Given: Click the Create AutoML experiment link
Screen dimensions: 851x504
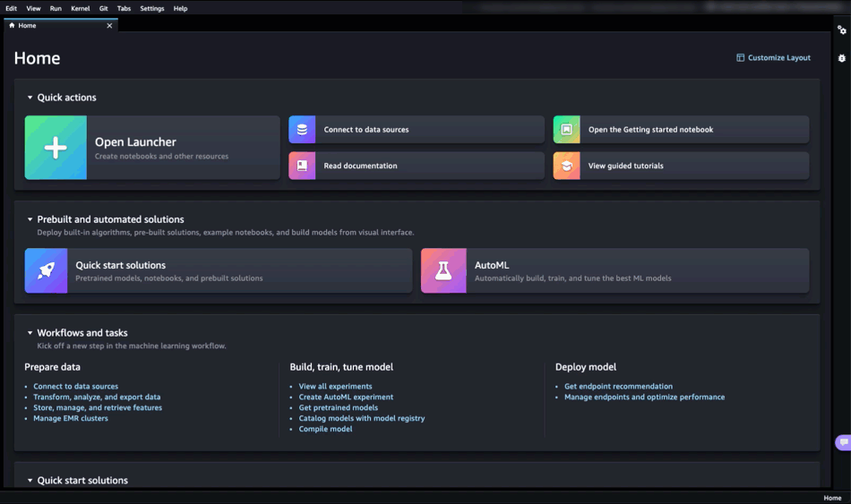Looking at the screenshot, I should 346,397.
